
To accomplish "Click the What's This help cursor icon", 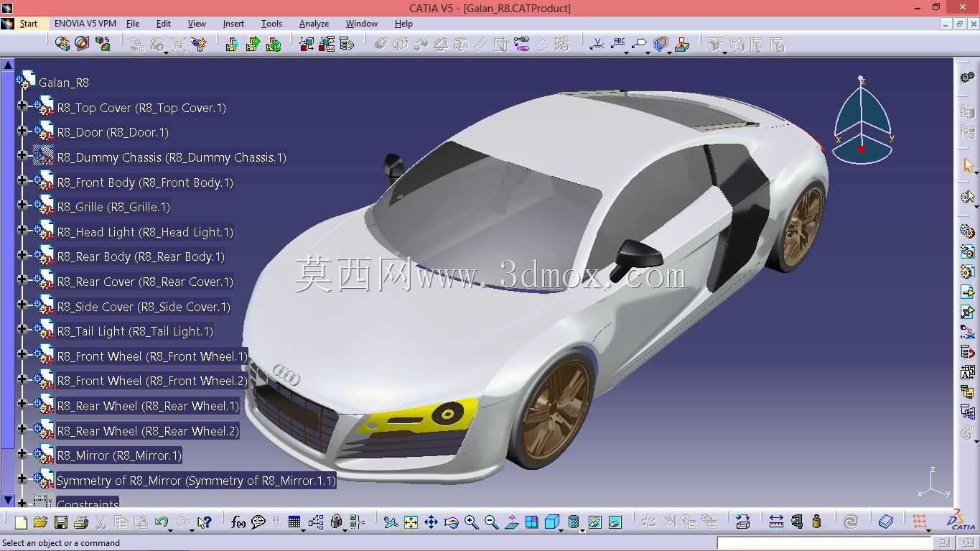I will click(205, 522).
